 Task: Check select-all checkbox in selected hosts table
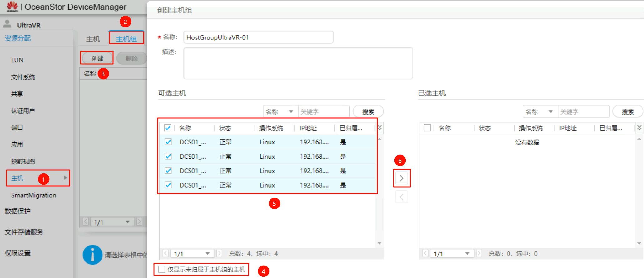[x=427, y=128]
